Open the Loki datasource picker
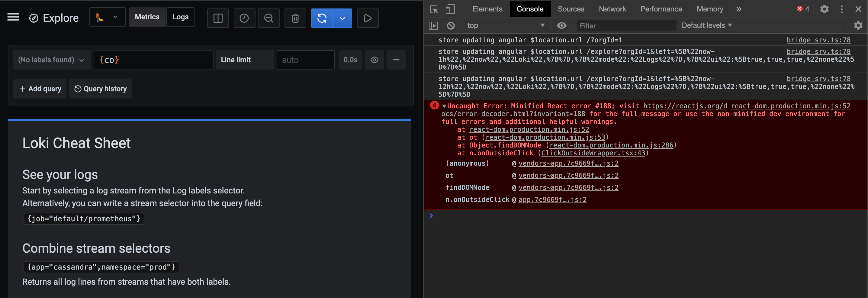 click(107, 17)
